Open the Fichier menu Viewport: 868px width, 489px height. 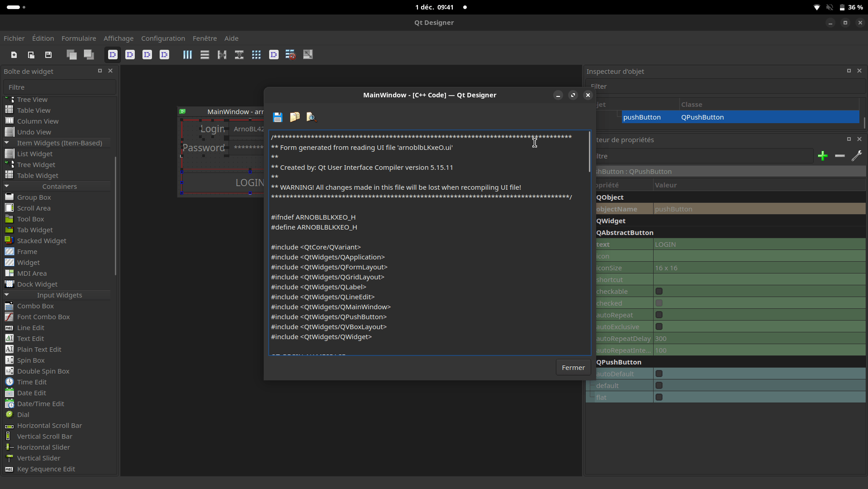[x=14, y=38]
